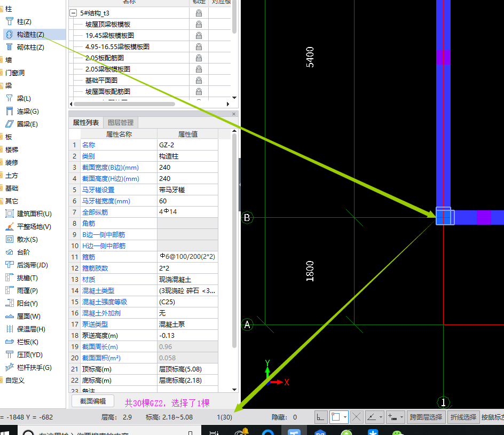Viewport: 504px width, 435px height.
Task: Select the 栏板(K) parapet panel component
Action: point(27,342)
